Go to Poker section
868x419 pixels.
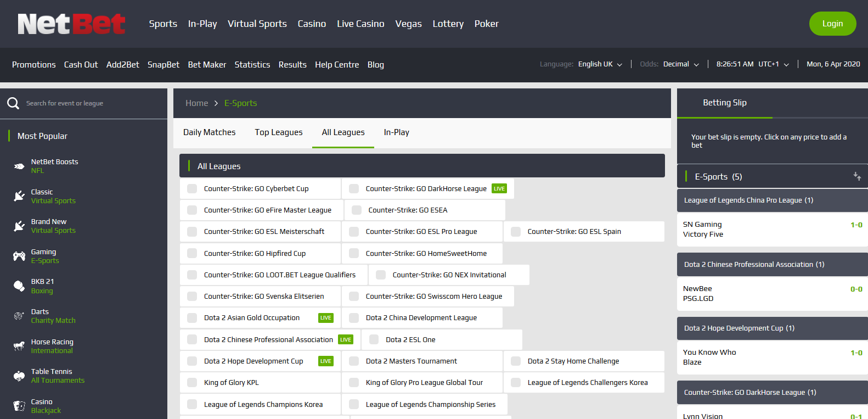click(x=486, y=24)
